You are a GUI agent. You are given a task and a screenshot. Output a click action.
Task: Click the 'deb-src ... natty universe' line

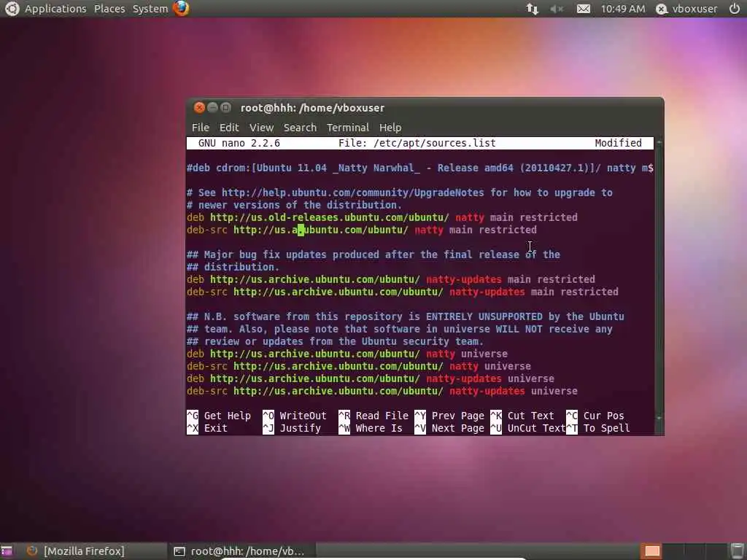pos(359,366)
